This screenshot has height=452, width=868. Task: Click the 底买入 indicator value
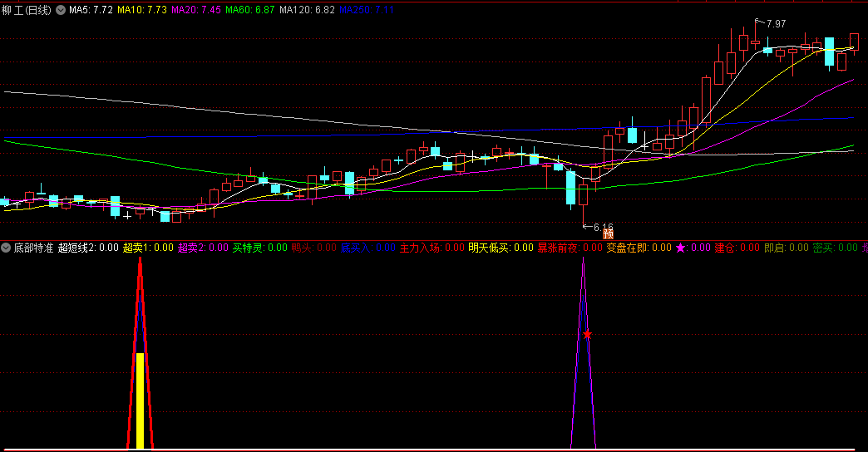tap(367, 248)
